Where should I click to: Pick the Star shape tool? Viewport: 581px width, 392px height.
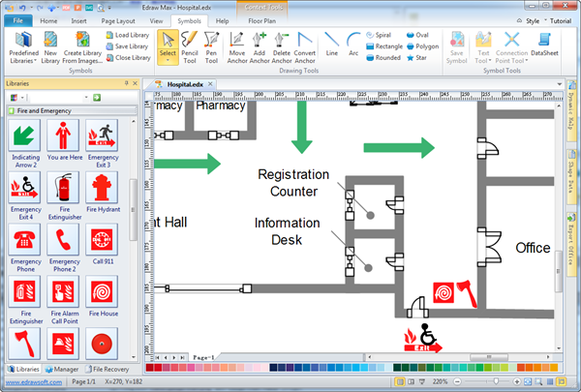pyautogui.click(x=416, y=58)
